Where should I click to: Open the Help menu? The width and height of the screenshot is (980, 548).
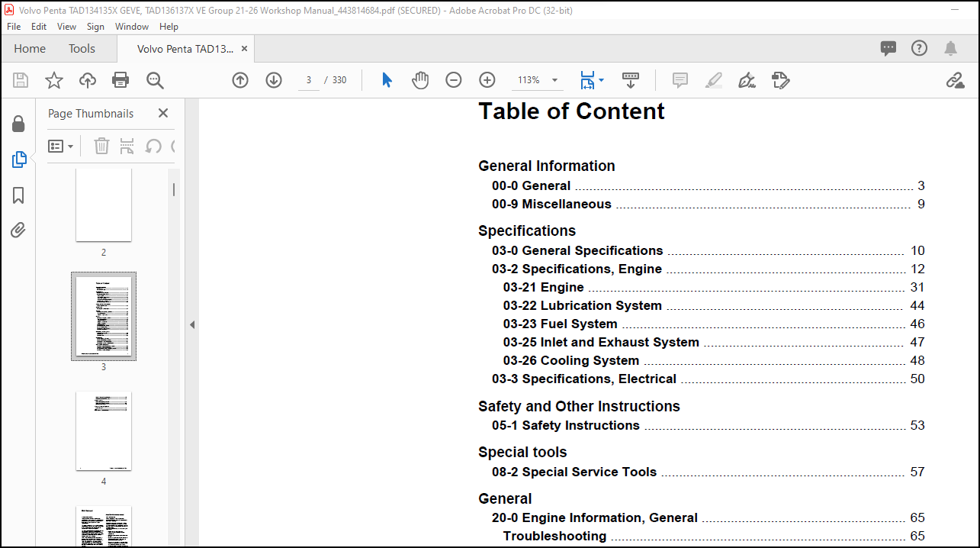pyautogui.click(x=169, y=26)
